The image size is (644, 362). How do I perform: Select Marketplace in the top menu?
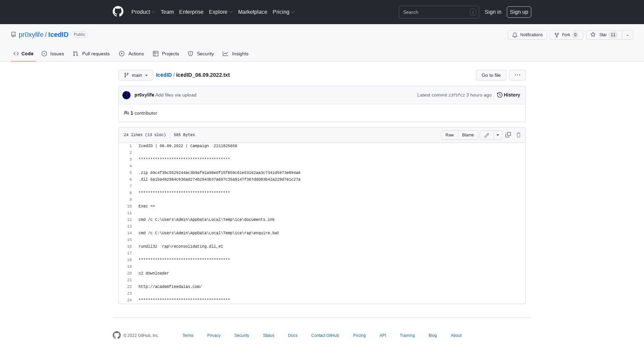coord(253,12)
